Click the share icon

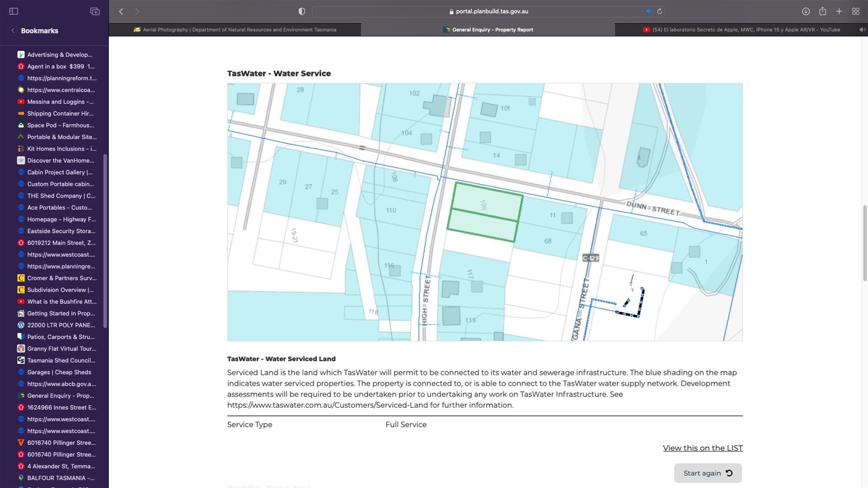point(822,11)
